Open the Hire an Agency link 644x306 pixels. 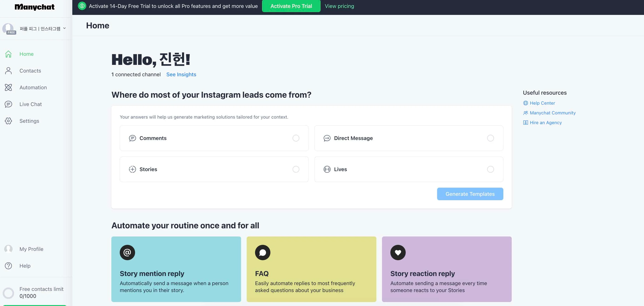[545, 123]
